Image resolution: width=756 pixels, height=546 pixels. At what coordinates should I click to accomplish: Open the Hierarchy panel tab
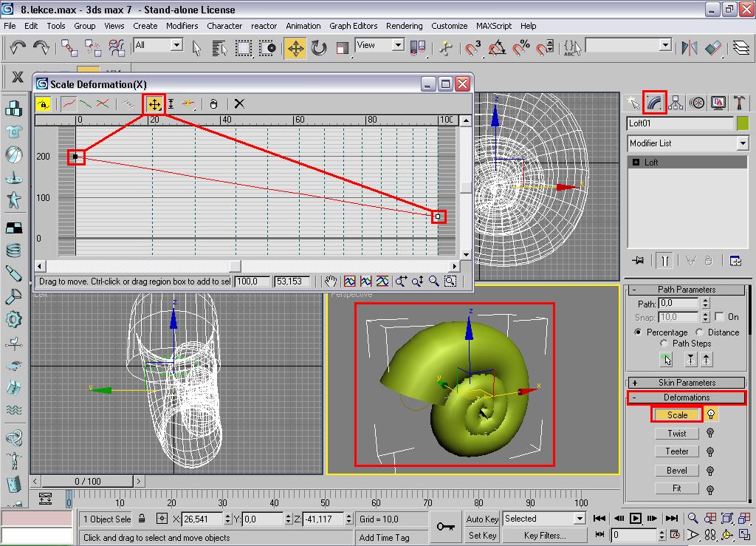click(676, 102)
